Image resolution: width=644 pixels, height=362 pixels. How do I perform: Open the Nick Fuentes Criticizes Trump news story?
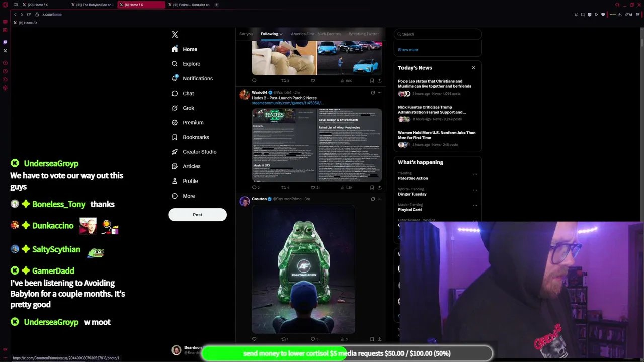tap(437, 113)
